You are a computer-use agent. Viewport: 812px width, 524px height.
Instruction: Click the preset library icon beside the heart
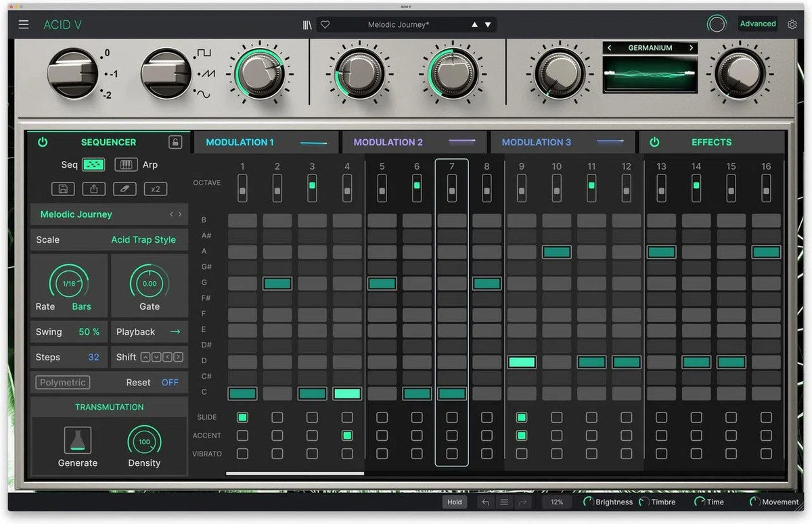point(307,24)
